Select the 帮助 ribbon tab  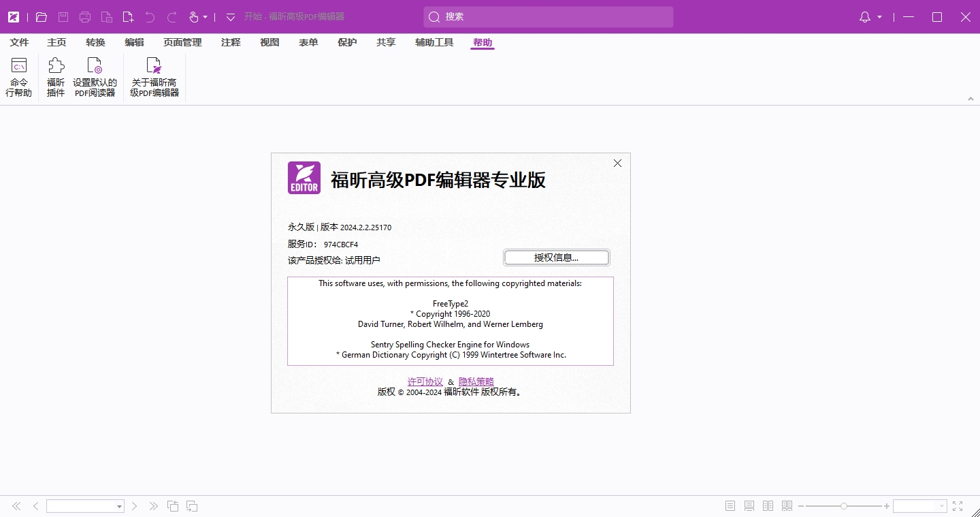coord(483,42)
